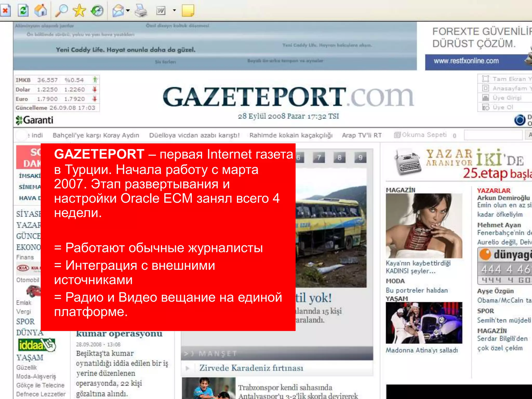The height and width of the screenshot is (399, 532).
Task: Open 'Bahçeli'ye karşı Koray Aydın' headline
Action: coord(96,135)
